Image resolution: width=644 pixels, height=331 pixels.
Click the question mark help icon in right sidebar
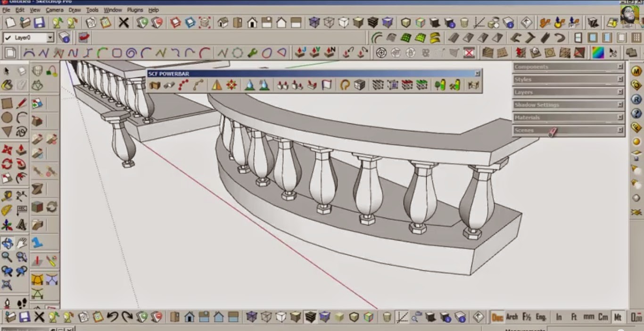[636, 113]
